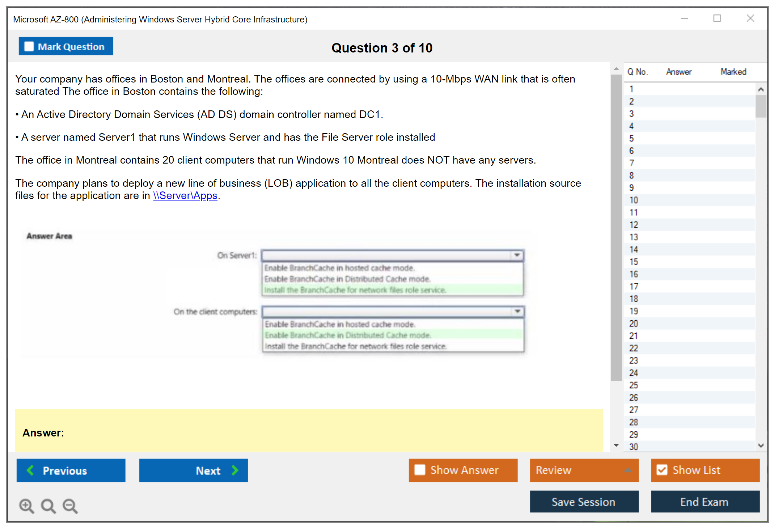Click the question pane vertical scrollbar
The width and height of the screenshot is (778, 532).
(x=616, y=228)
